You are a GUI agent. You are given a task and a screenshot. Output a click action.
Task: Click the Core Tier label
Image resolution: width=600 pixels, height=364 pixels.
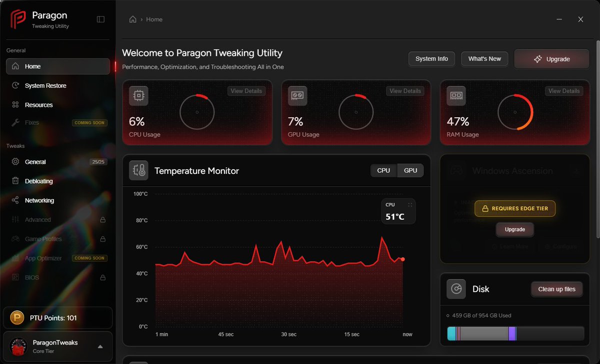[x=43, y=351]
